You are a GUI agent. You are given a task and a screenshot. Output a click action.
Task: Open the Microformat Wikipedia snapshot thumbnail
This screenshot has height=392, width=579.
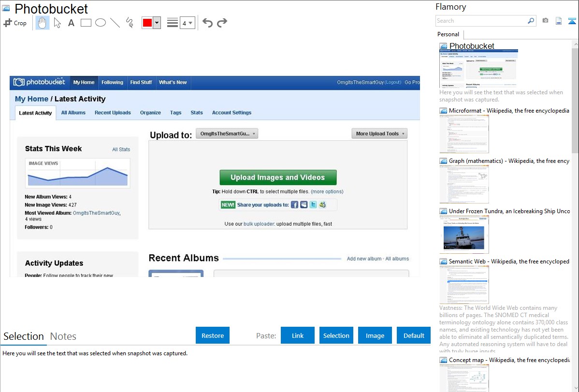[464, 134]
